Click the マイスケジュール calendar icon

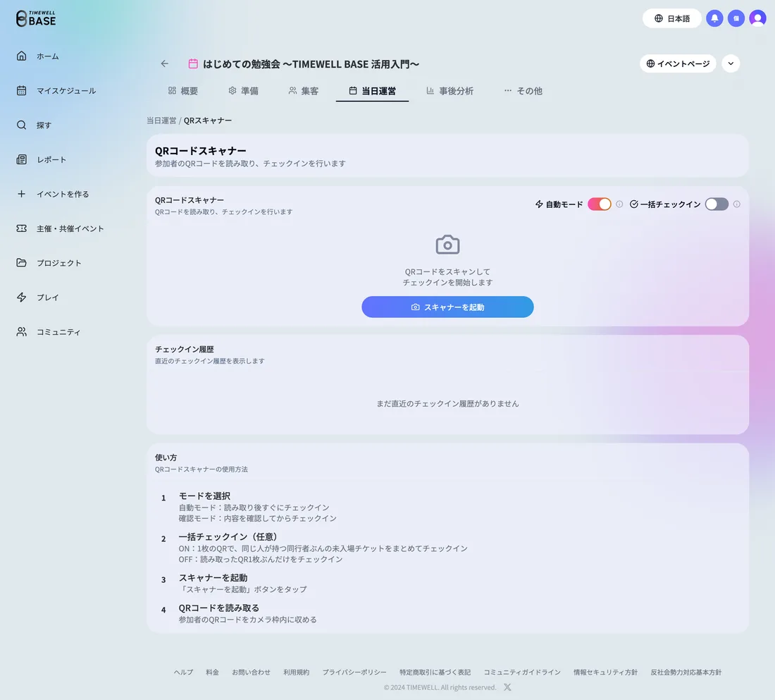click(x=21, y=90)
